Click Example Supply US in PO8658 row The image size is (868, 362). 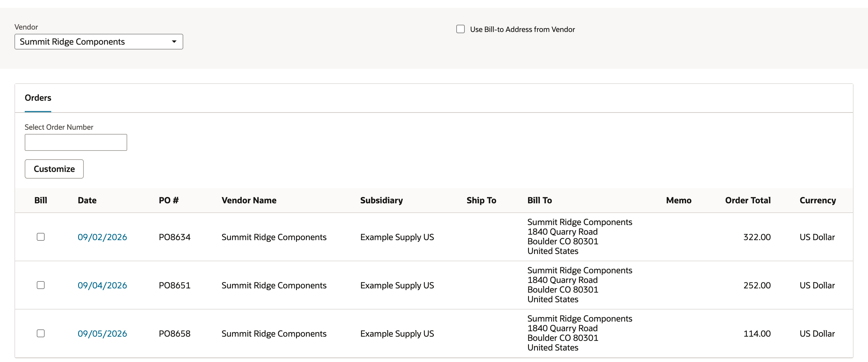pos(397,333)
